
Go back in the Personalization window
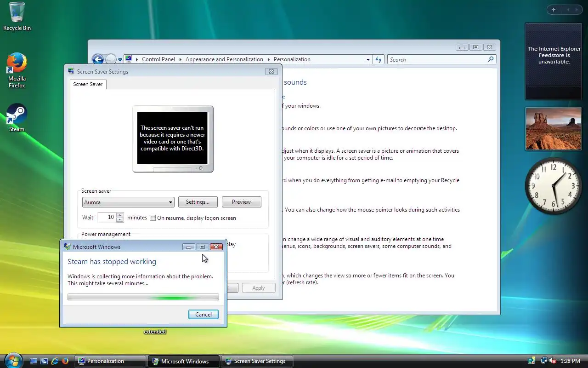[97, 59]
